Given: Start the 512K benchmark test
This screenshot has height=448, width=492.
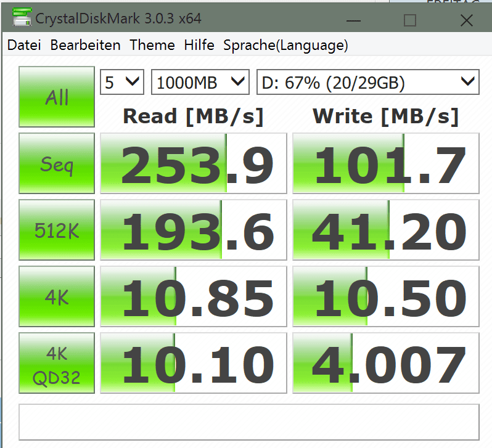Looking at the screenshot, I should (x=57, y=230).
